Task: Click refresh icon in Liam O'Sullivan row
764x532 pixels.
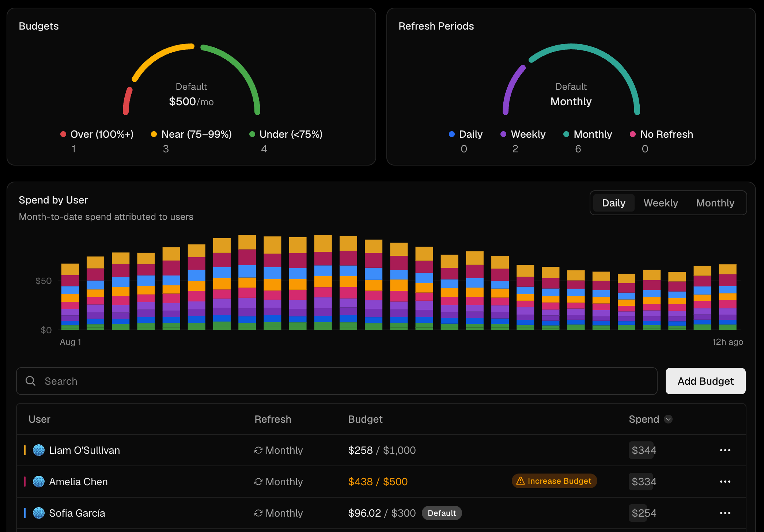Action: [258, 450]
